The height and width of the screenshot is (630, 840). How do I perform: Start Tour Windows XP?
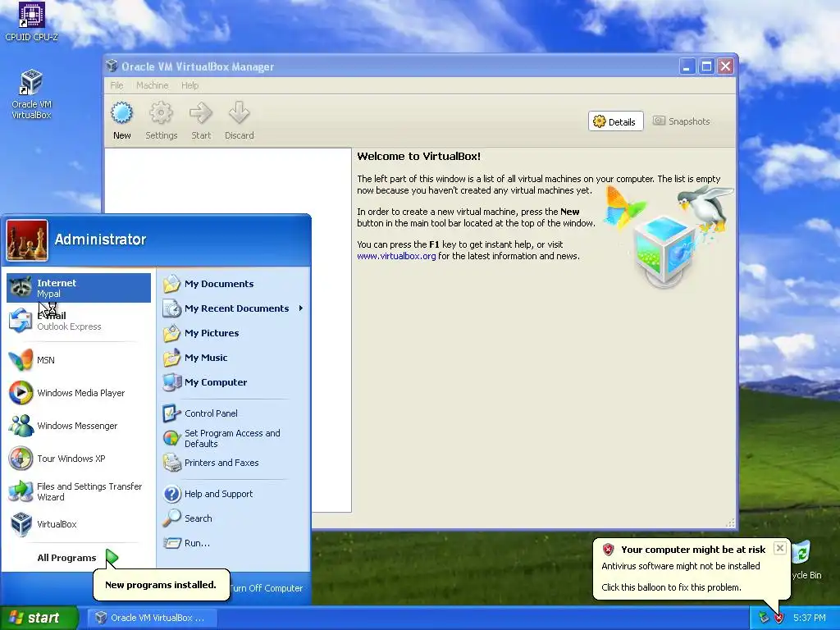79,459
